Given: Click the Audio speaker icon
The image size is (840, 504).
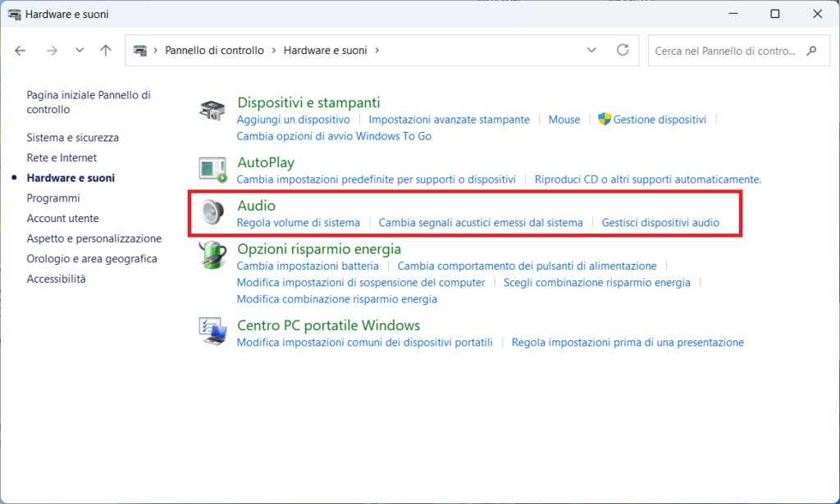Looking at the screenshot, I should click(212, 213).
